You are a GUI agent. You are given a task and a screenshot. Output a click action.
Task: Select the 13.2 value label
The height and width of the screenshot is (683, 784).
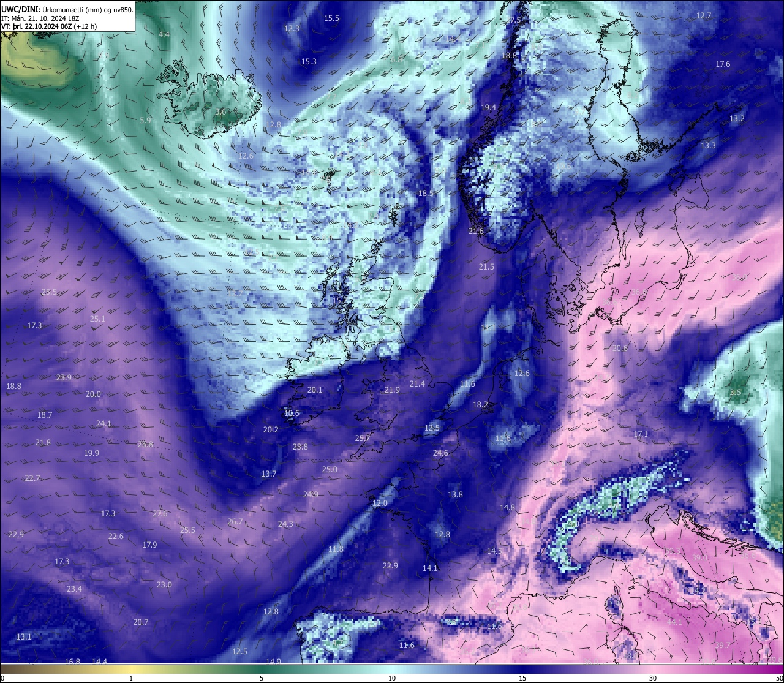[x=737, y=118]
